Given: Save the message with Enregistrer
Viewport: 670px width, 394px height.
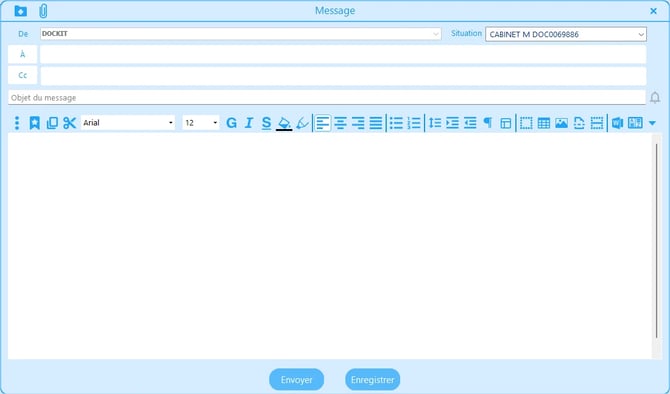Looking at the screenshot, I should (373, 379).
